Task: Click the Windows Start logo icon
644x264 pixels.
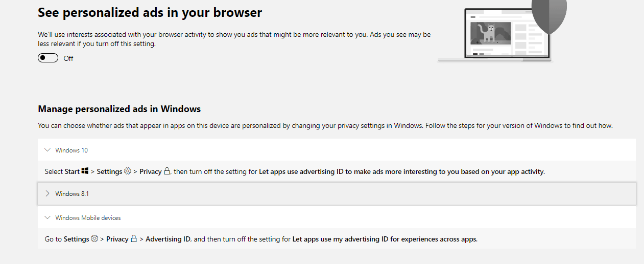Action: point(85,171)
